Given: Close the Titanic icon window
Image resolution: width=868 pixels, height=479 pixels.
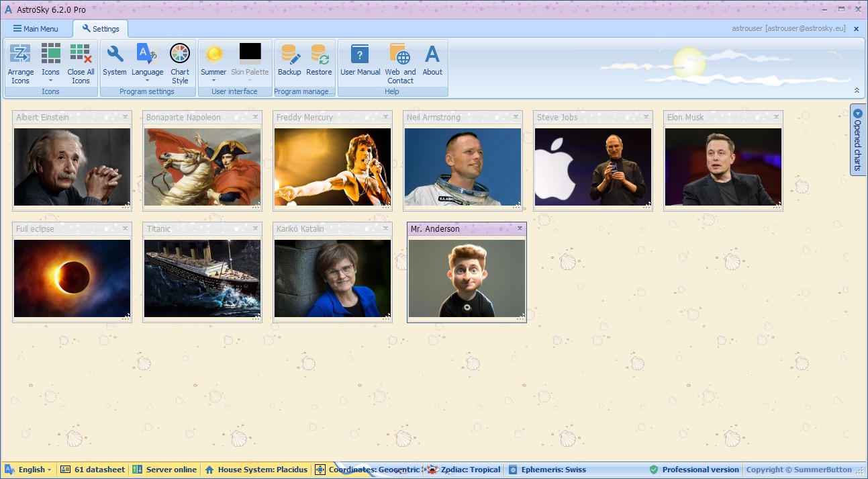Looking at the screenshot, I should click(255, 228).
